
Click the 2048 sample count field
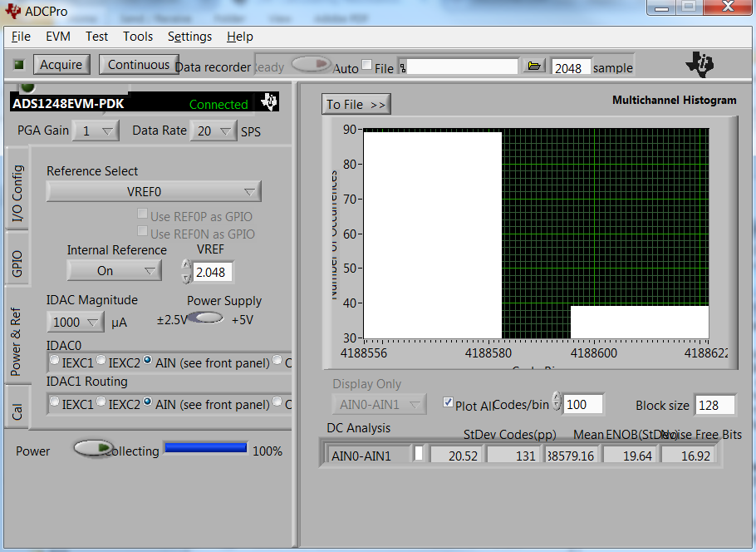click(571, 68)
